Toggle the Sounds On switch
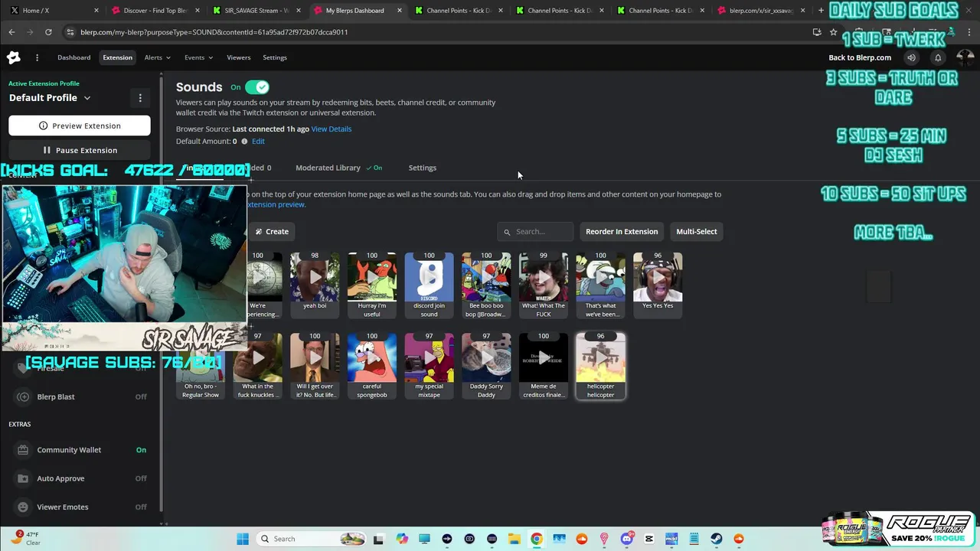 pos(257,87)
